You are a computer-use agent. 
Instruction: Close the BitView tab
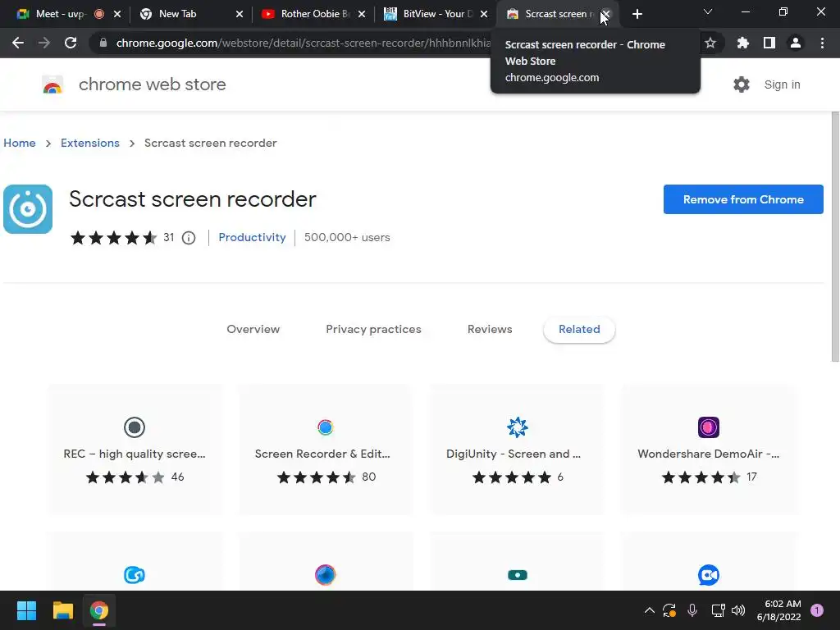484,15
